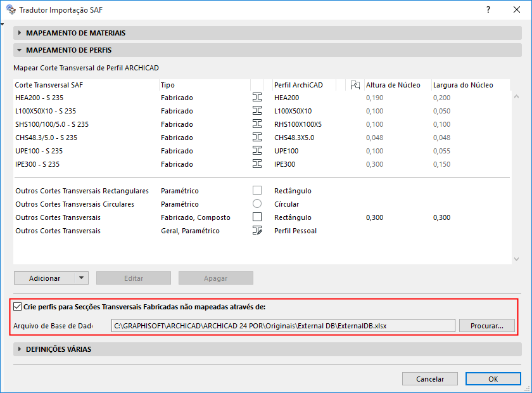
Task: Select the CHS48.3/5.0 - S 235 row
Action: coord(262,137)
